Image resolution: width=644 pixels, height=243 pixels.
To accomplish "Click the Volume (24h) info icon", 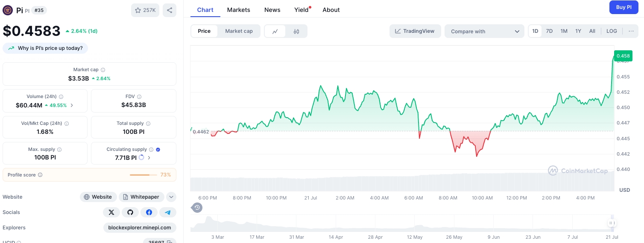I will coord(61,97).
